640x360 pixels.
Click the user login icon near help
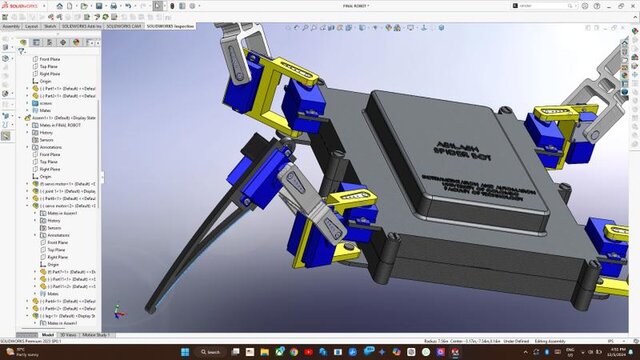click(585, 6)
